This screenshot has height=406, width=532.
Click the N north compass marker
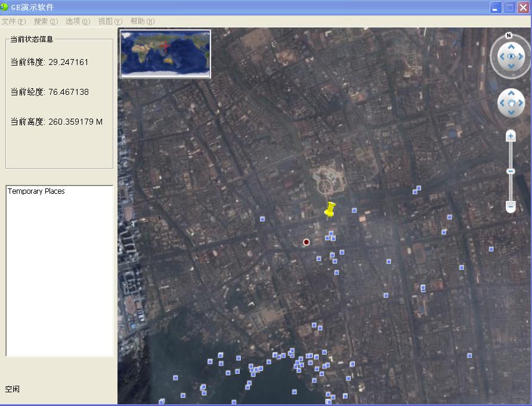pyautogui.click(x=508, y=35)
